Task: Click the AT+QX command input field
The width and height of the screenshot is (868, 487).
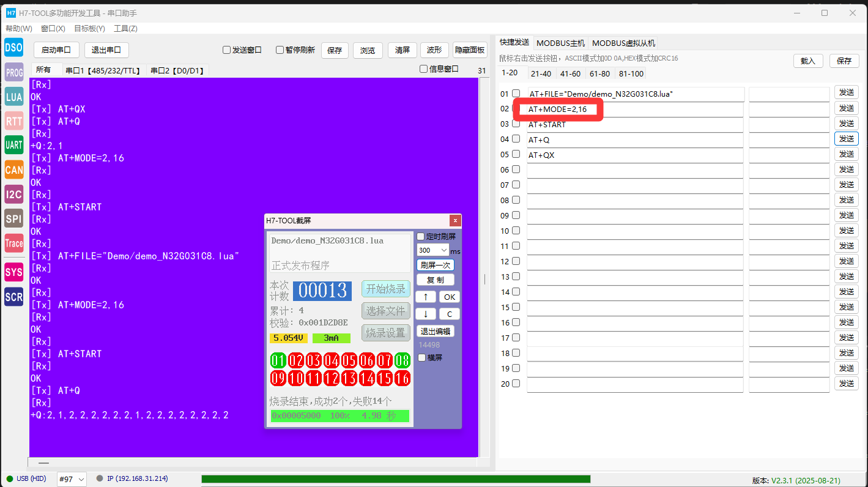Action: 636,155
